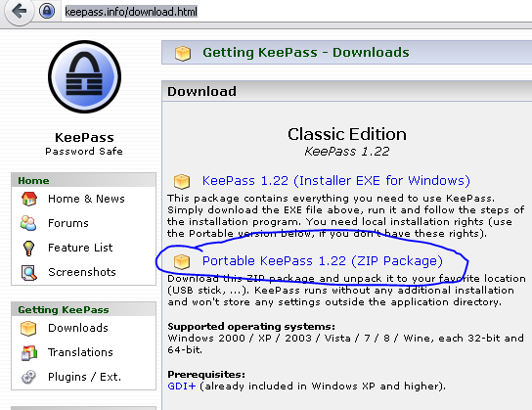The height and width of the screenshot is (410, 532).
Task: Click the Downloads box icon in sidebar
Action: [x=28, y=328]
